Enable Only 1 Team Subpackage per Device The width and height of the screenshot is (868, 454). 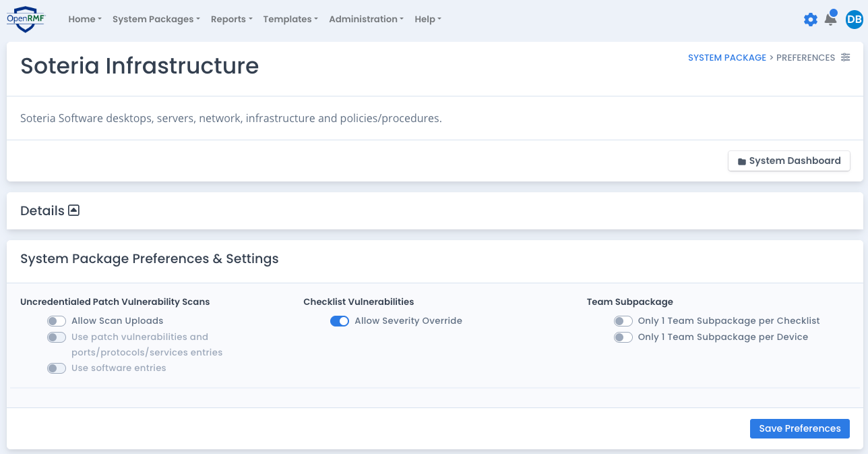click(623, 337)
